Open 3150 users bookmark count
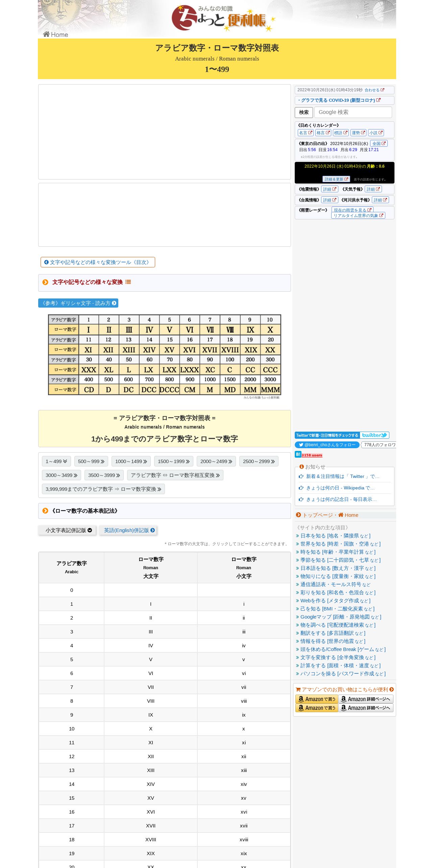The width and height of the screenshot is (434, 868). click(x=312, y=455)
